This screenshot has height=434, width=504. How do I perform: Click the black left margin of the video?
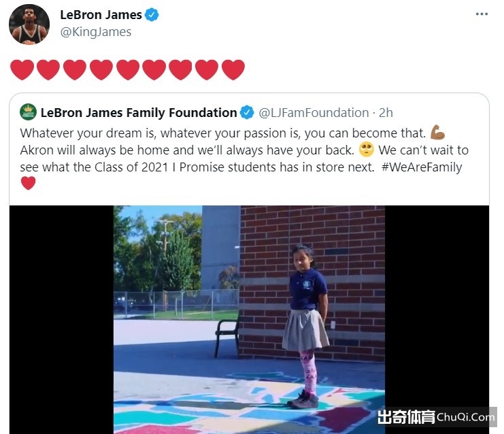pos(61,320)
